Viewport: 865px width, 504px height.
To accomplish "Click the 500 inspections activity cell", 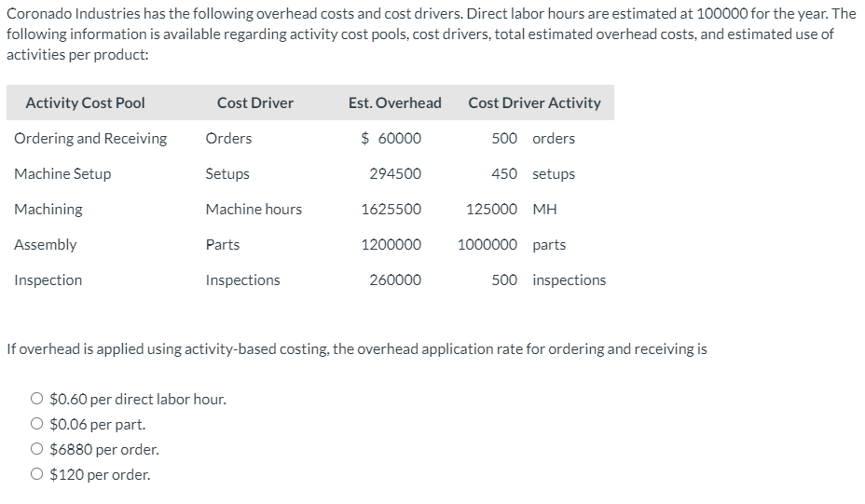I will click(549, 280).
